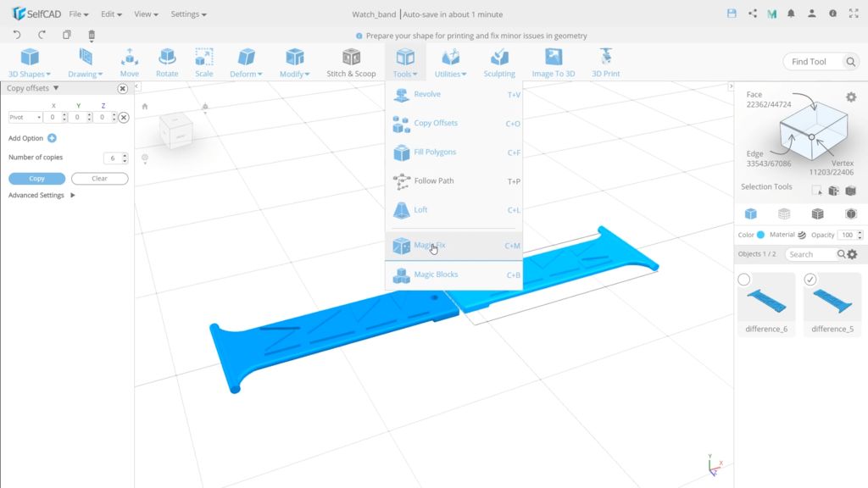
Task: Choose Fill Polygons from the Tools menu
Action: pyautogui.click(x=454, y=152)
